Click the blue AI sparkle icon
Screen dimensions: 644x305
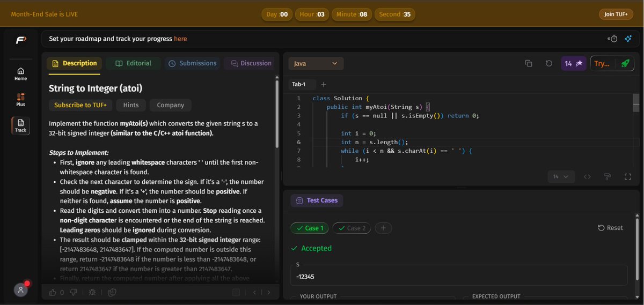click(628, 39)
